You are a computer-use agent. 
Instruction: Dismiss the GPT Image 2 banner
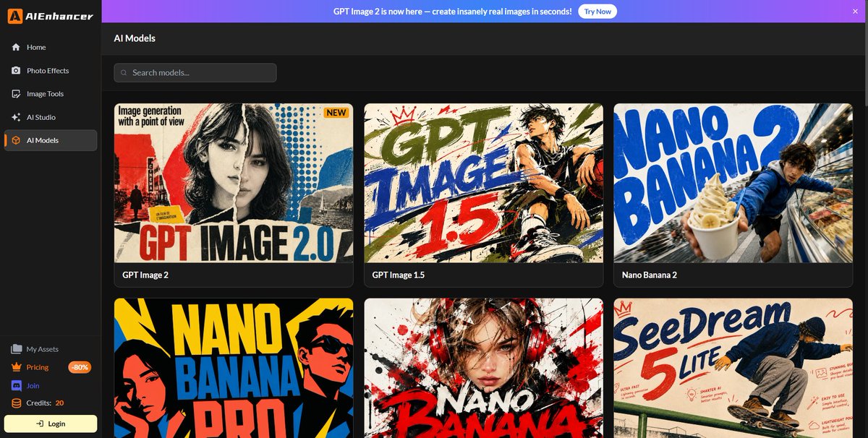coord(855,12)
